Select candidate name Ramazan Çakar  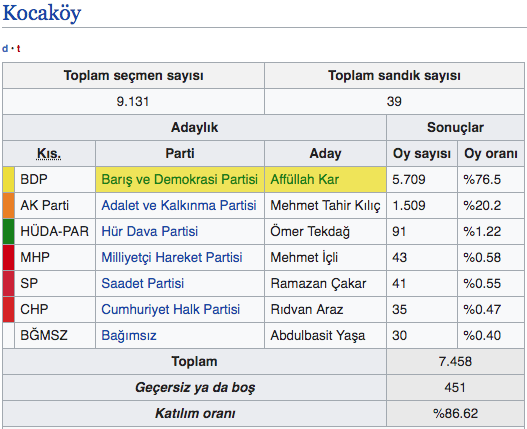(318, 283)
